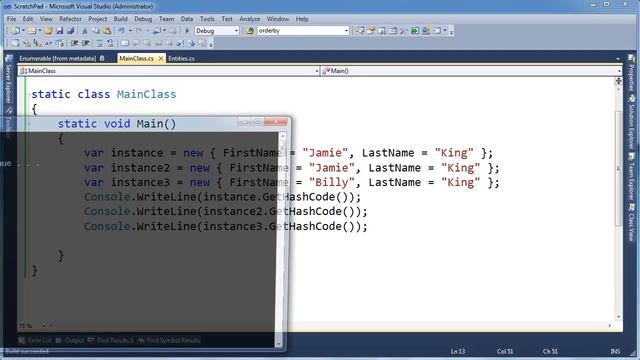Uncomment the selected lines icon
The width and height of the screenshot is (640, 360).
click(110, 43)
